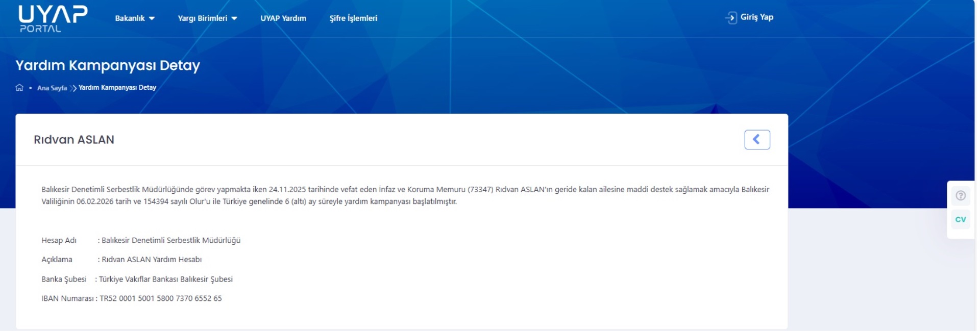Click the Balıkesir Denetimli Serbestlik Müdürlüğü account name
Viewport: 980px width, 331px height.
click(171, 240)
